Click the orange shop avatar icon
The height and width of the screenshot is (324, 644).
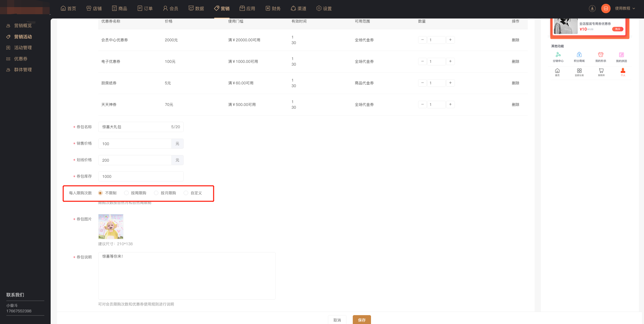click(x=606, y=8)
